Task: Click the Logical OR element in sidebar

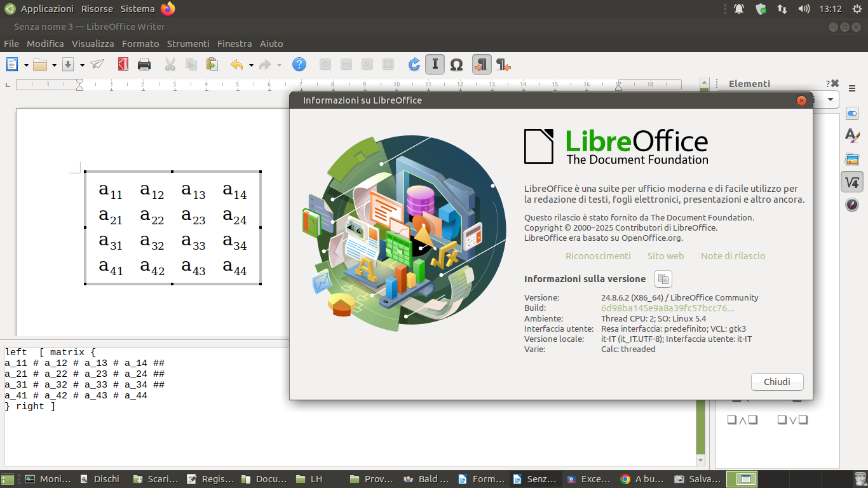Action: tap(793, 420)
